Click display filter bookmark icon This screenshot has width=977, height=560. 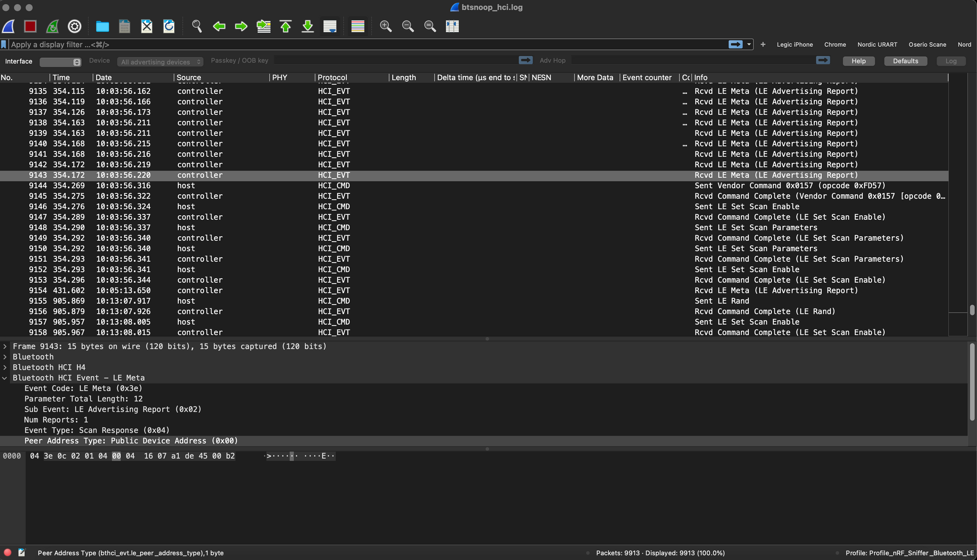tap(4, 44)
